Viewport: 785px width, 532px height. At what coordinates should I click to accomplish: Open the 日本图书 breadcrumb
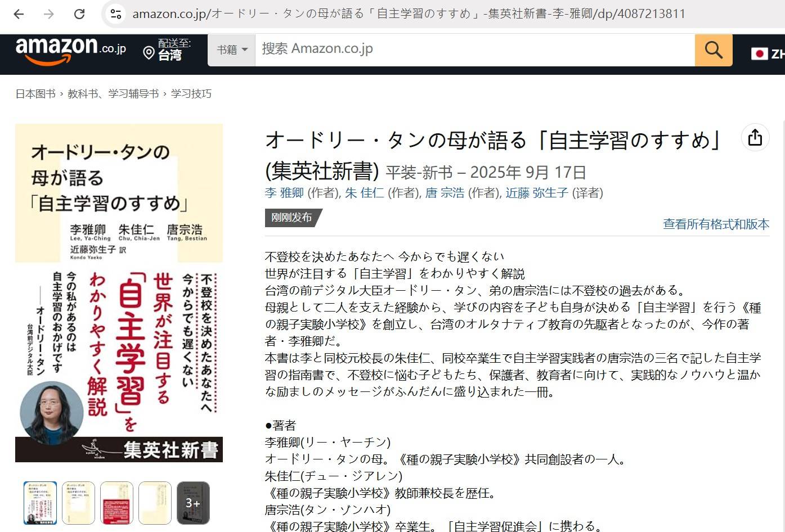35,94
